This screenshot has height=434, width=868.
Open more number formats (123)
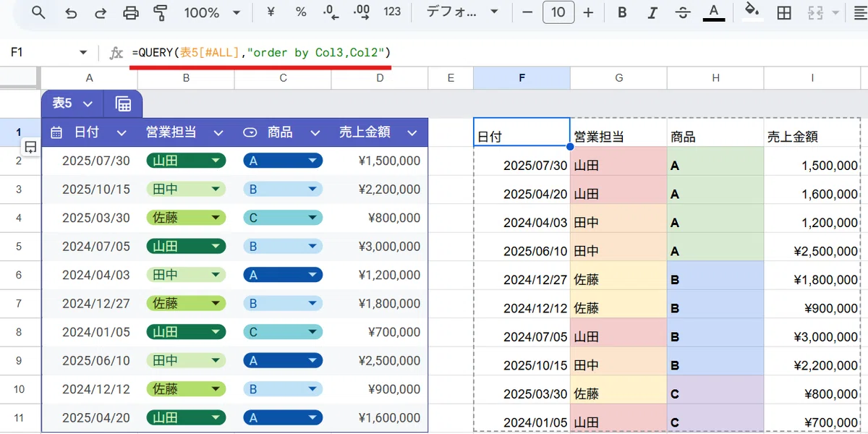point(392,12)
